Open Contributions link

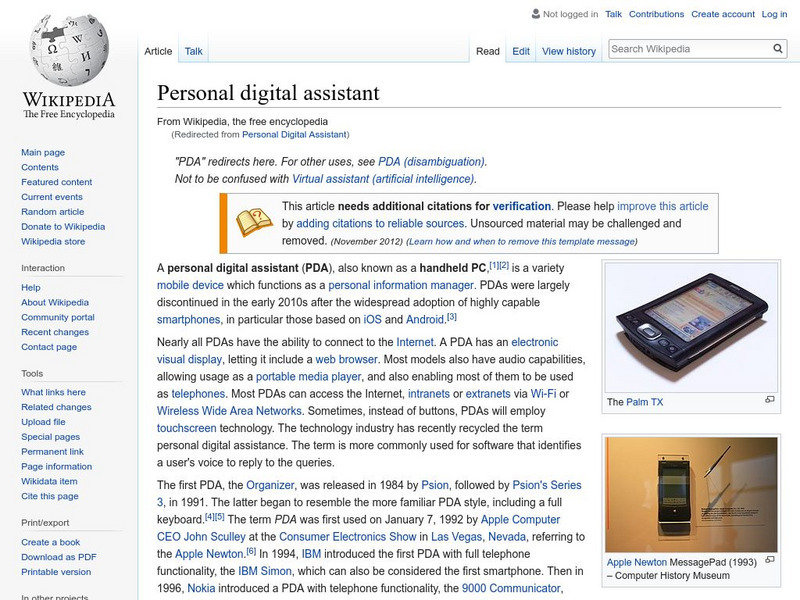click(656, 14)
